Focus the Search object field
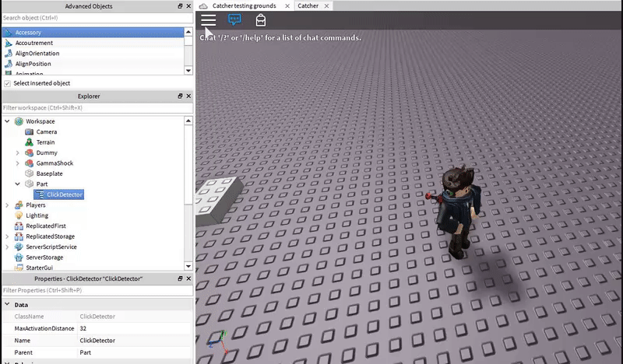 coord(97,18)
